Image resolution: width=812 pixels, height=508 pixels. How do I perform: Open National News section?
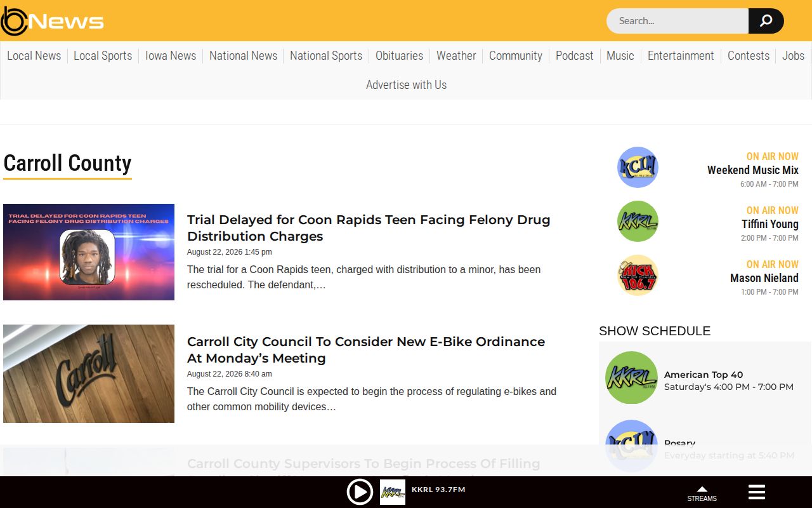pos(244,56)
